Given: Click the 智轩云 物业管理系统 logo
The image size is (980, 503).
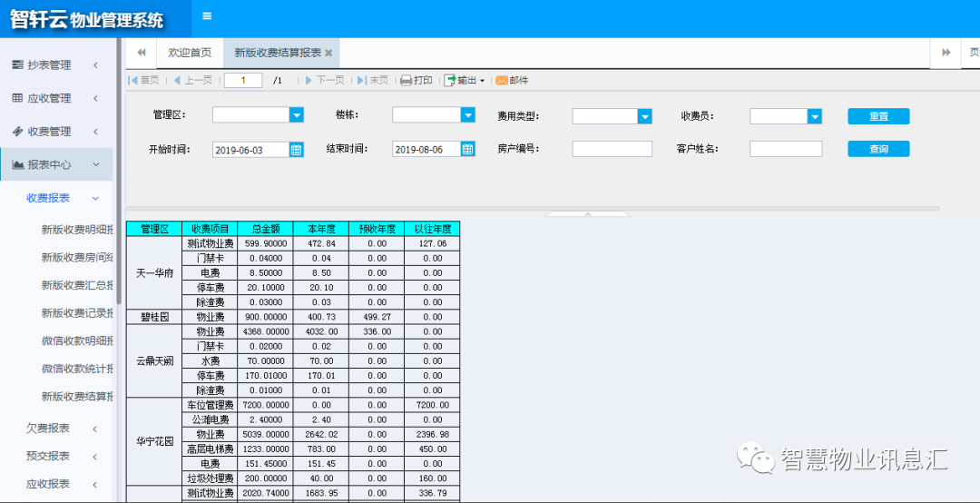Looking at the screenshot, I should (87, 19).
